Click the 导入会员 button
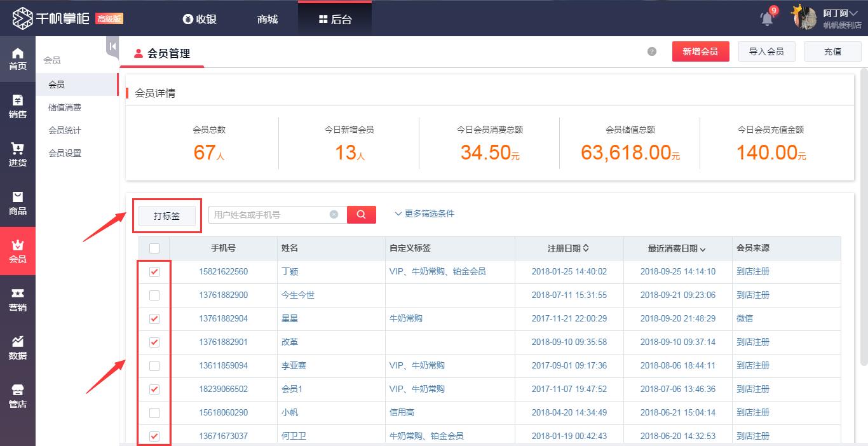 (766, 51)
